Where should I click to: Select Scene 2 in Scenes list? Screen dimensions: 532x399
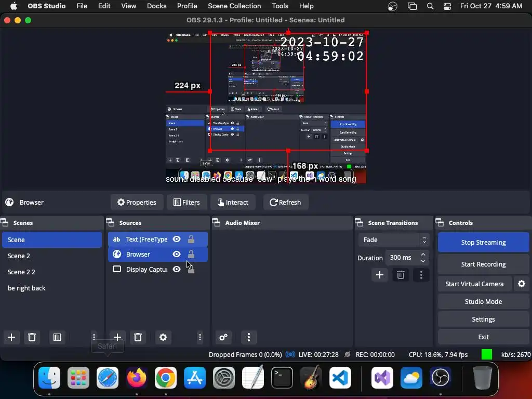click(52, 256)
